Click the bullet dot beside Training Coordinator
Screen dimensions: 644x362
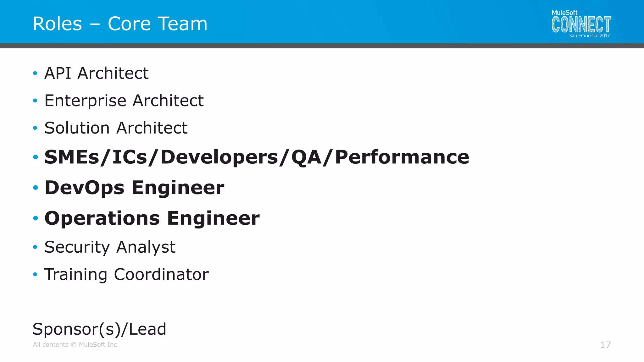35,275
